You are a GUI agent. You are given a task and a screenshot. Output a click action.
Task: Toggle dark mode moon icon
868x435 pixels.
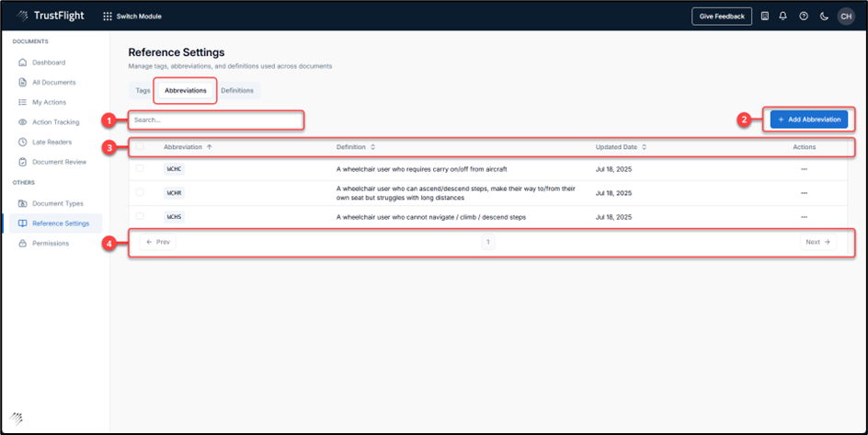824,17
